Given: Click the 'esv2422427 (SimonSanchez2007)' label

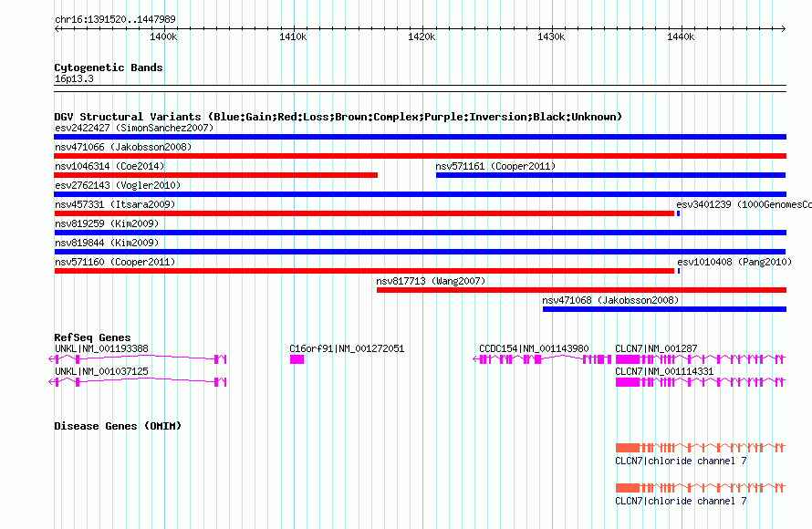Looking at the screenshot, I should pos(134,128).
